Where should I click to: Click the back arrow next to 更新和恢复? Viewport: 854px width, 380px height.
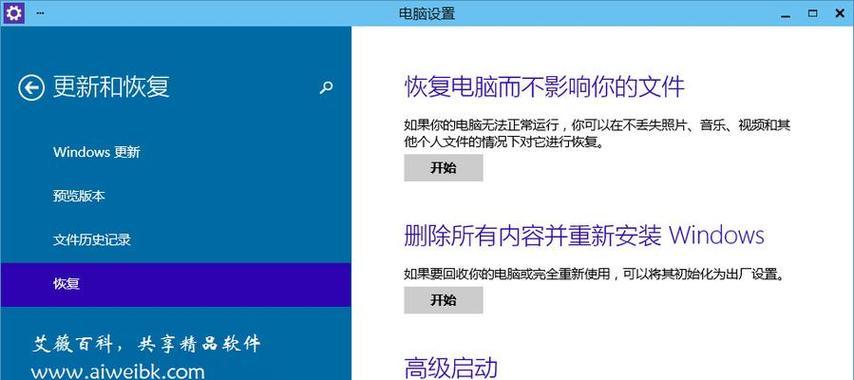31,88
